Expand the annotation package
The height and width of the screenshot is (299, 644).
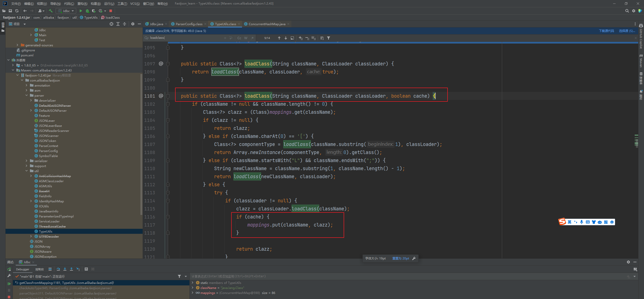(26, 85)
